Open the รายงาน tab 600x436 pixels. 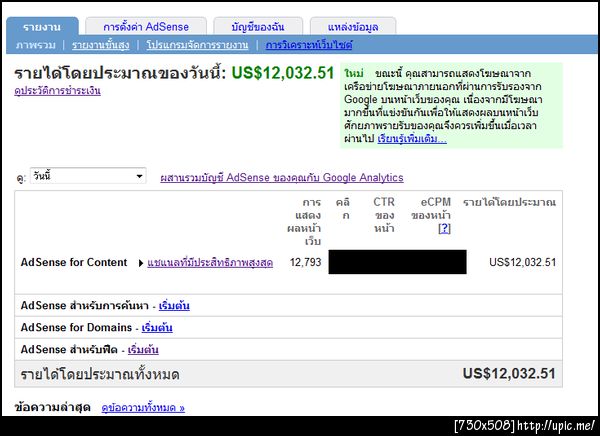pos(42,27)
